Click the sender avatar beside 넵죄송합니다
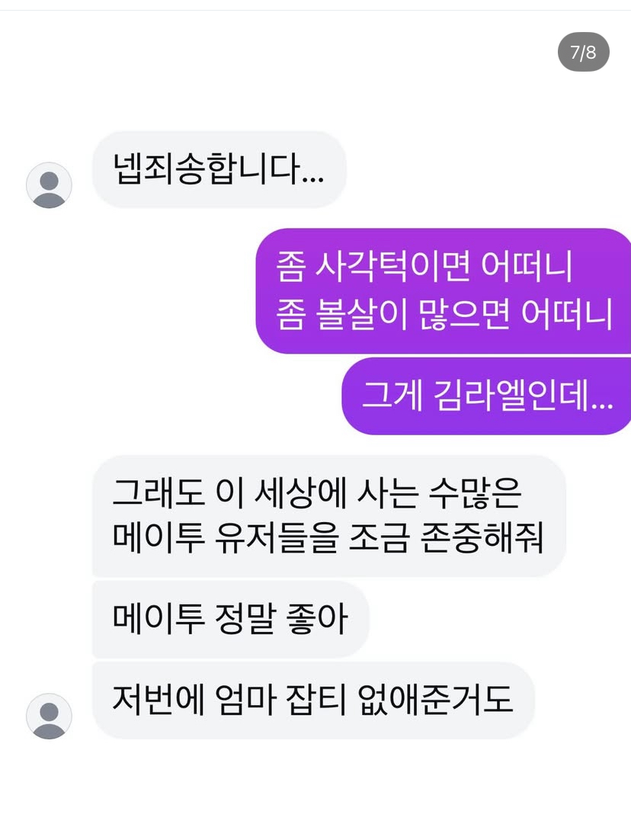This screenshot has width=631, height=840. (50, 185)
